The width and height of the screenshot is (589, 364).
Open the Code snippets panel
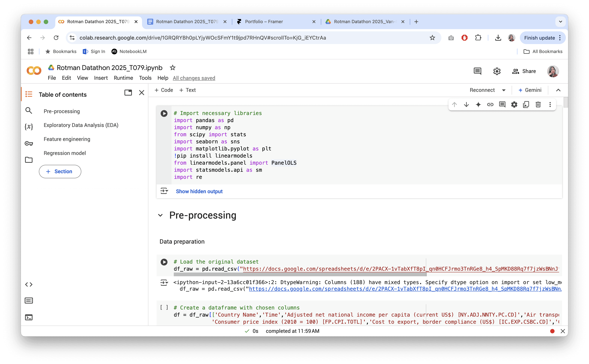tap(29, 284)
